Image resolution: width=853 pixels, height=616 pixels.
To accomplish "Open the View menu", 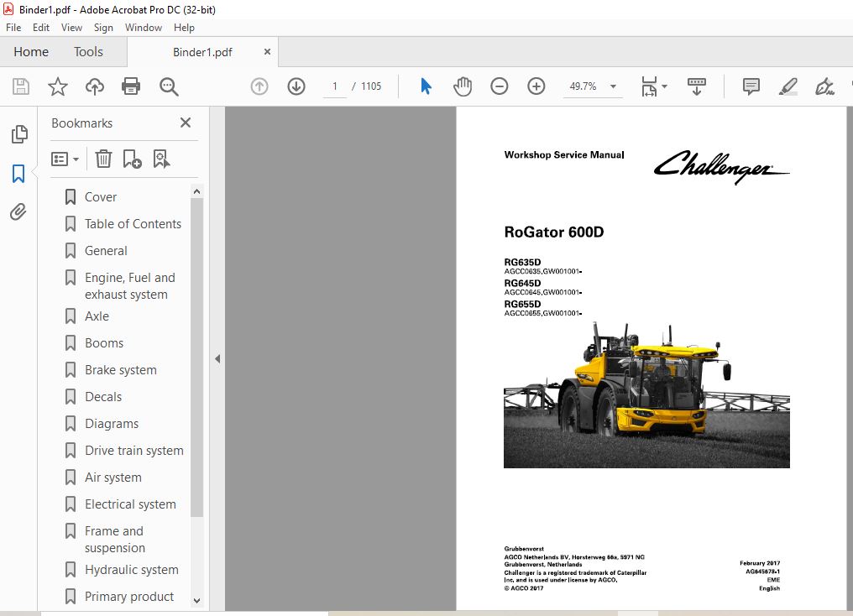I will pos(71,27).
